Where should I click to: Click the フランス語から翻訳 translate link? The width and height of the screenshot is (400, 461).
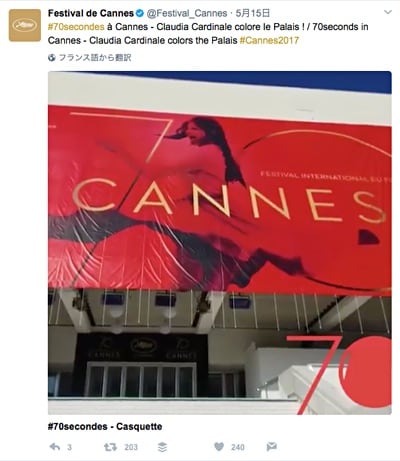(95, 58)
